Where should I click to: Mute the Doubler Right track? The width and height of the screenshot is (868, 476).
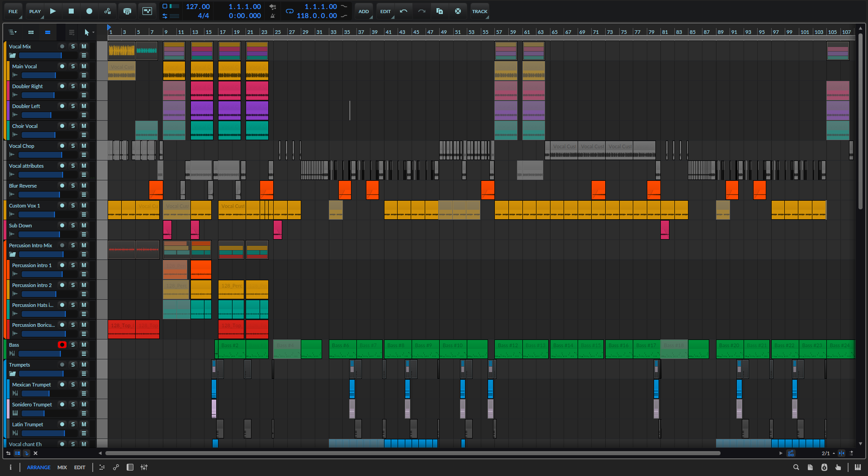(84, 86)
